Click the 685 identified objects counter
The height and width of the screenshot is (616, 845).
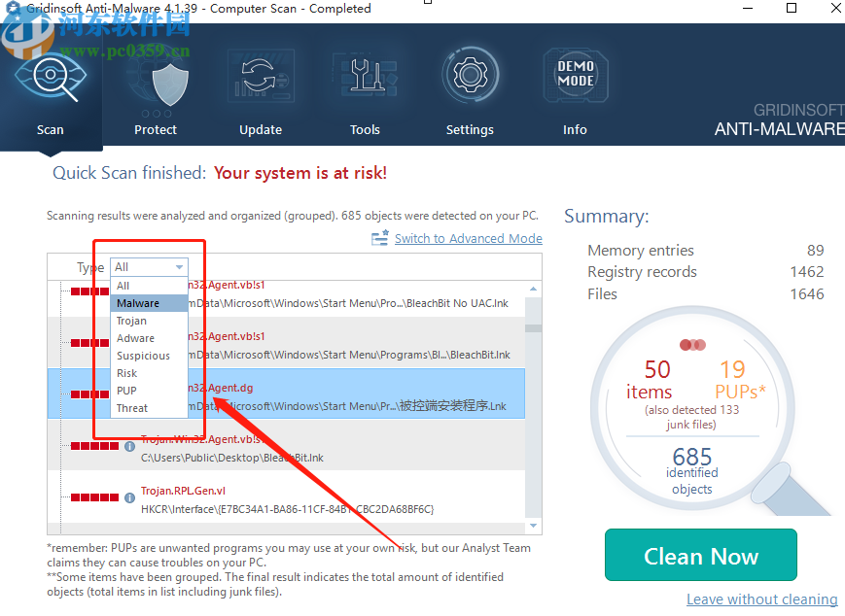point(692,470)
